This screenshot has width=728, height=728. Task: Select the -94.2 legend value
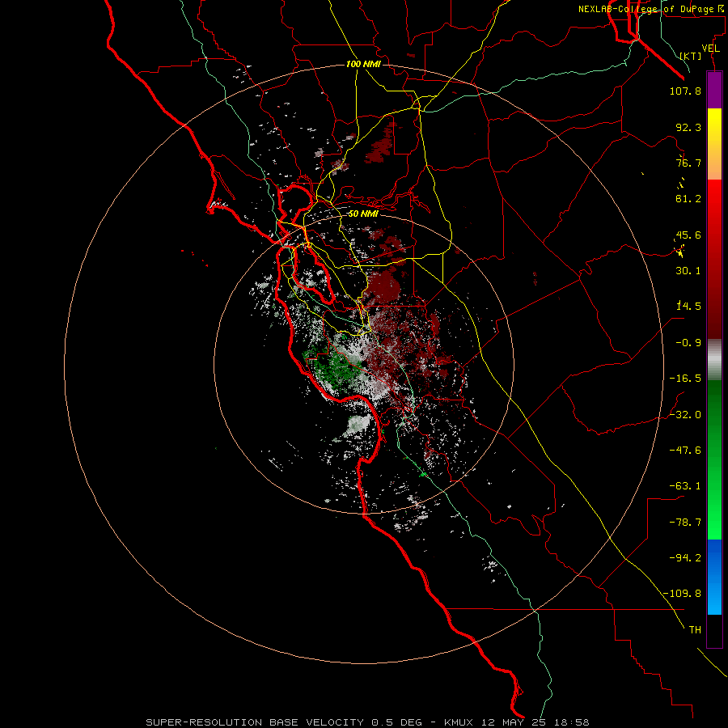685,557
